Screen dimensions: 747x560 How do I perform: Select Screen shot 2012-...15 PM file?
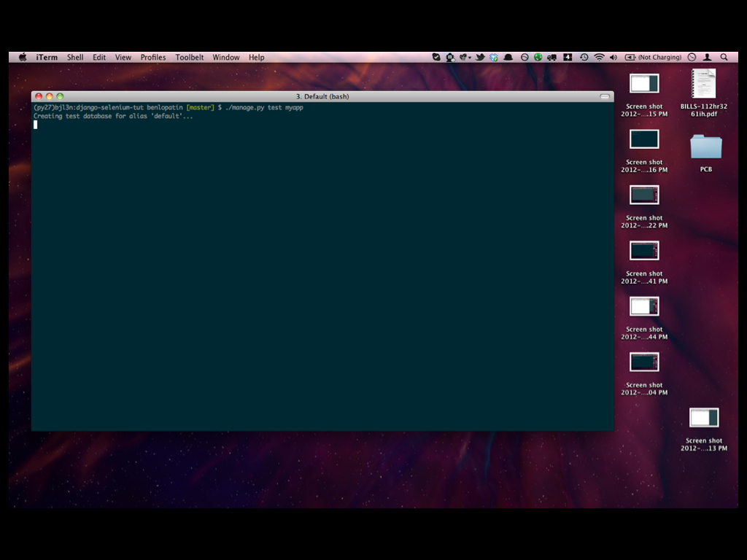pos(644,95)
